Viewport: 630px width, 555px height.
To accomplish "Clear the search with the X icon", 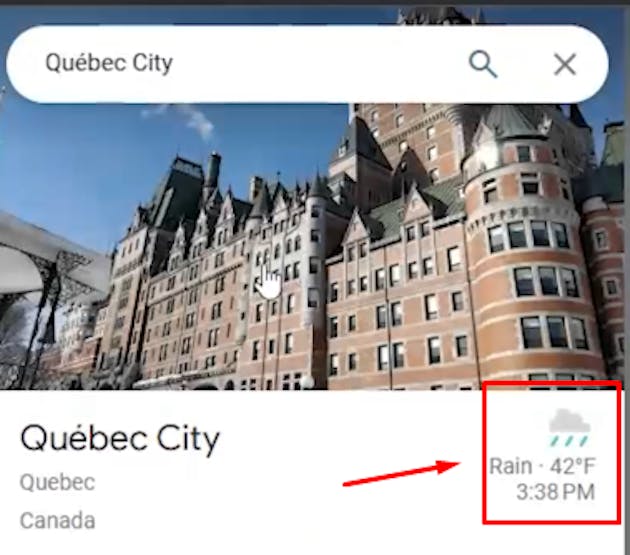I will [x=565, y=64].
